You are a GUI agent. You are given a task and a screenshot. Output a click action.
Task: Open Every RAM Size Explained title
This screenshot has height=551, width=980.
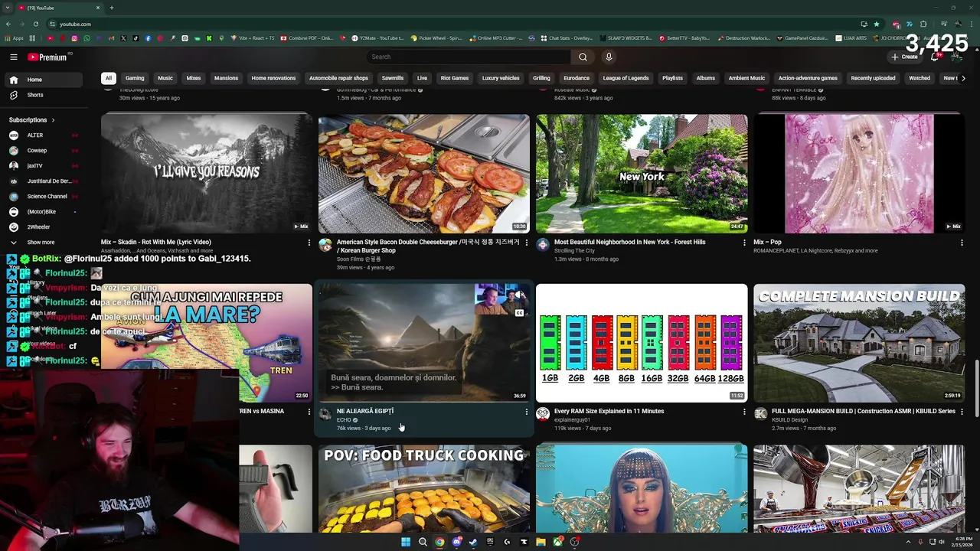click(x=609, y=411)
